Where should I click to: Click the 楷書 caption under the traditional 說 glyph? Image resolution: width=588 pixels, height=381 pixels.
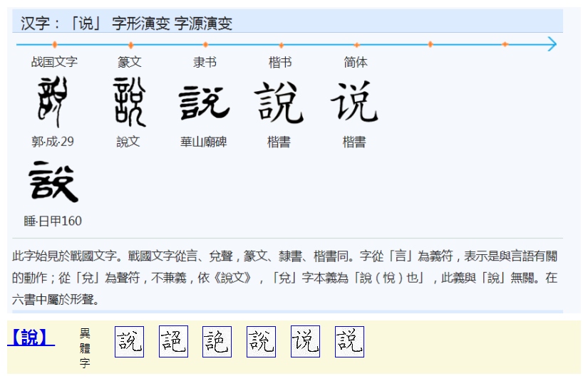[279, 142]
